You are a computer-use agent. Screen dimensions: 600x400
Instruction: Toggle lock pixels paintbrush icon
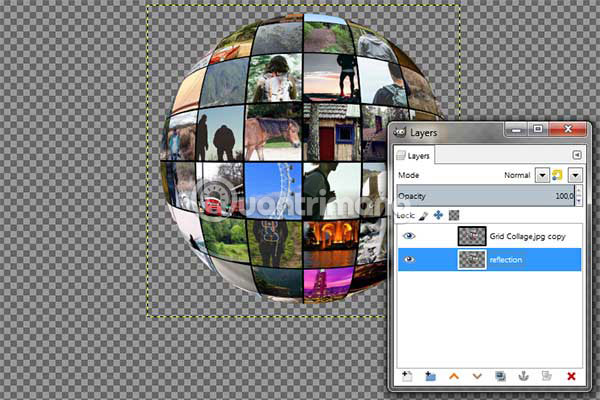pos(423,215)
